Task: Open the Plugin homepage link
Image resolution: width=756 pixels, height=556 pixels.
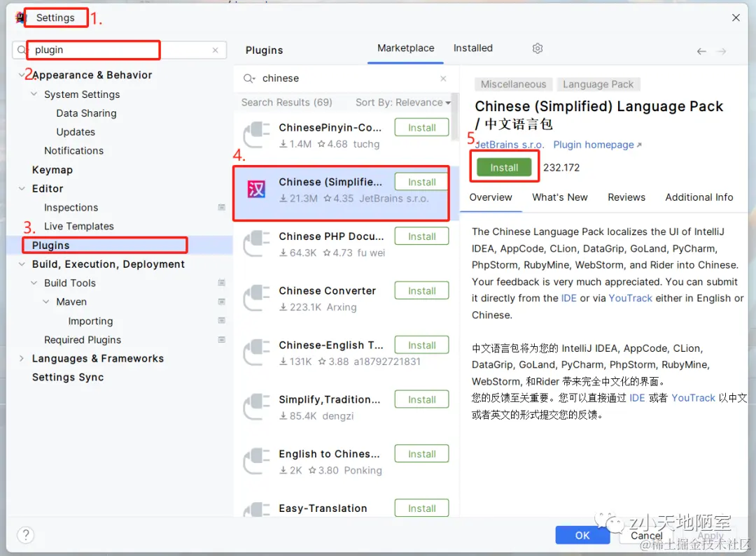Action: click(x=597, y=145)
